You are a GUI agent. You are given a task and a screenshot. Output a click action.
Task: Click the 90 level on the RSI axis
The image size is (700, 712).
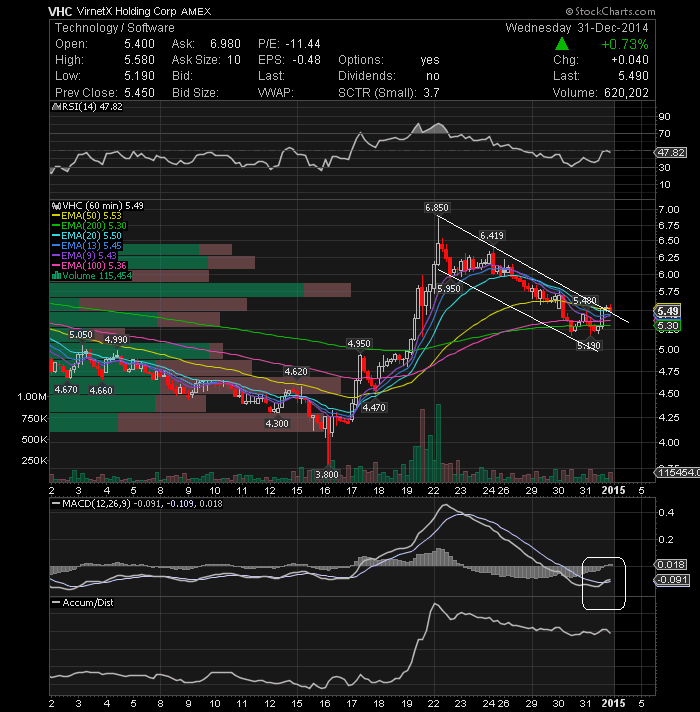[664, 117]
